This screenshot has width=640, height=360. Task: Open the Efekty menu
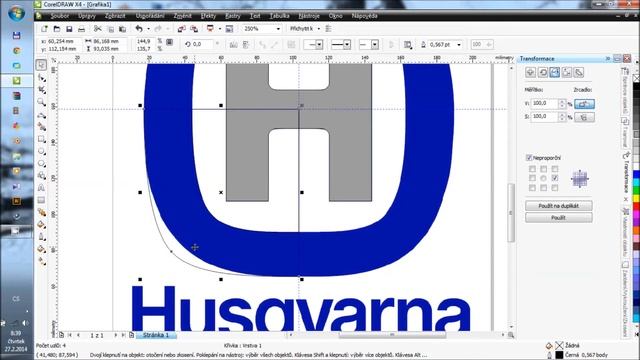tap(208, 16)
